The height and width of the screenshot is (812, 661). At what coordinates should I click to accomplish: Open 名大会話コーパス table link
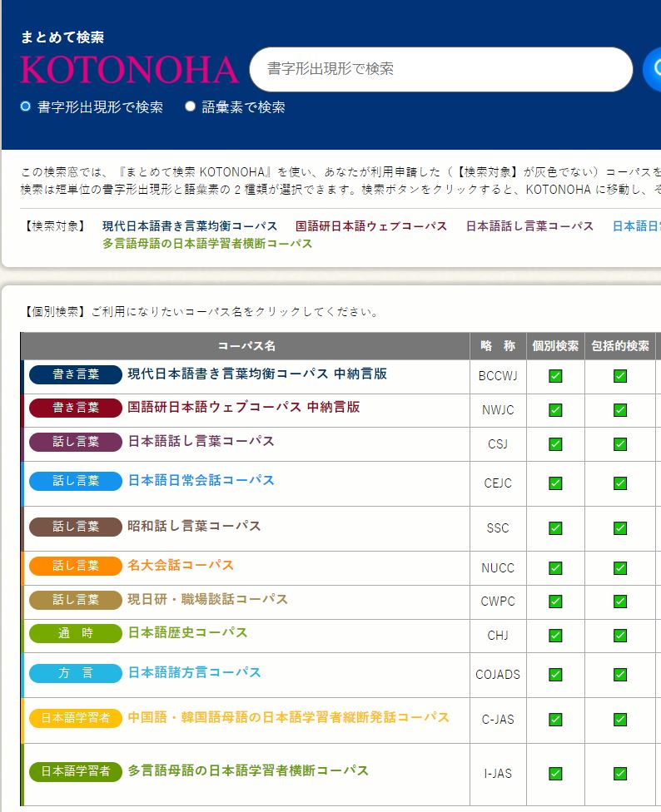pos(181,565)
